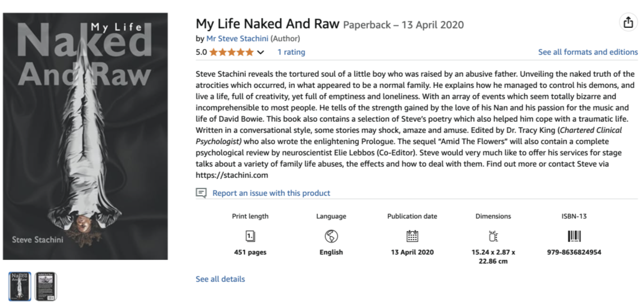
Task: Open the 1 rating link
Action: point(291,52)
